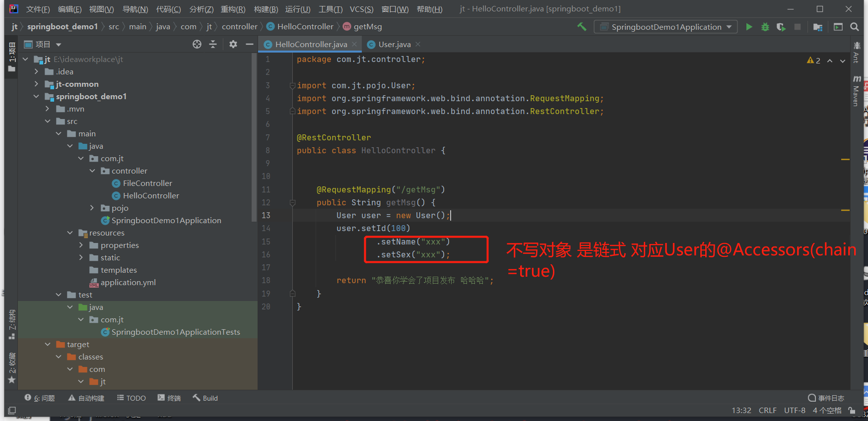Screen dimensions: 868x421
Task: Collapse all nodes in project panel
Action: (x=213, y=44)
